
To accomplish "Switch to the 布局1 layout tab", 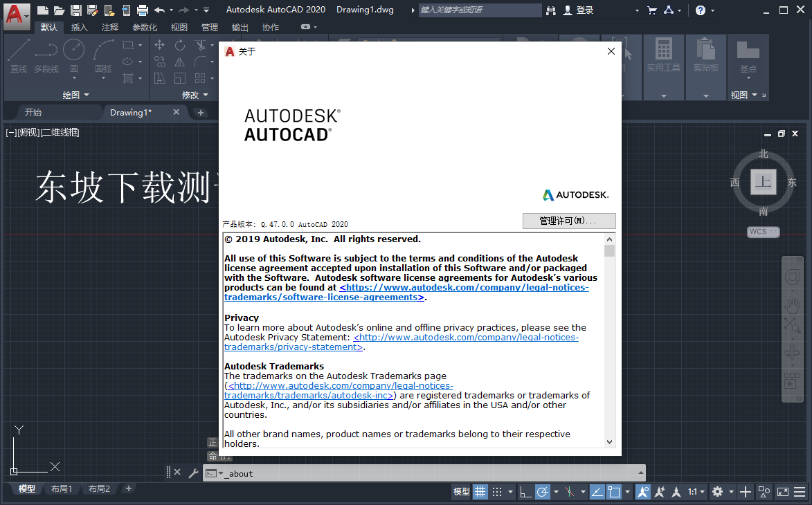I will [x=62, y=488].
